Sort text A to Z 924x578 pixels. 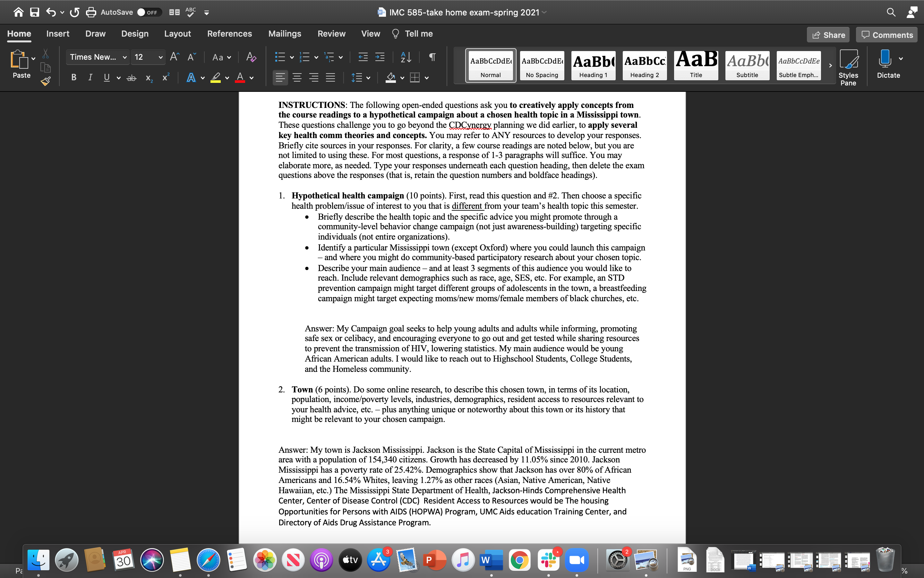coord(406,57)
